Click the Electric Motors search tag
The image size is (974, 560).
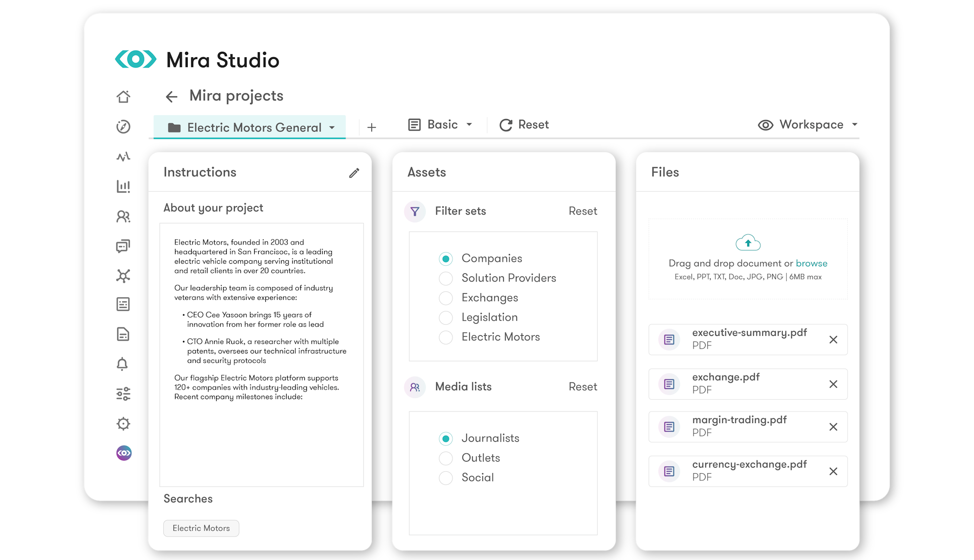[201, 528]
